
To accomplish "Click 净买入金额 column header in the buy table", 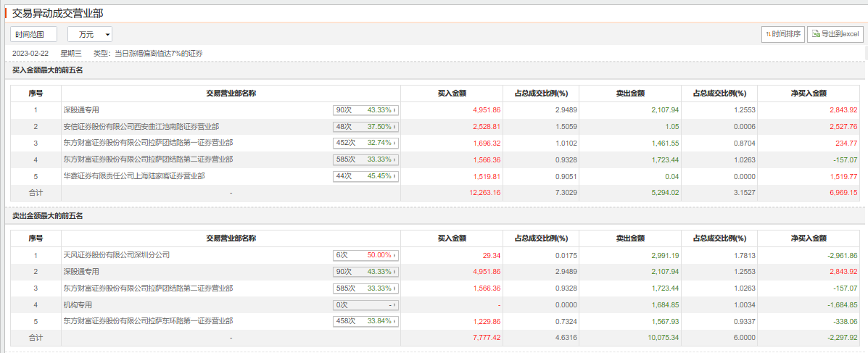I will pyautogui.click(x=809, y=94).
